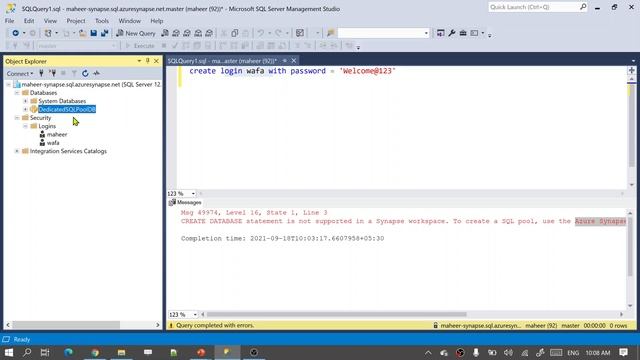The image size is (640, 360).
Task: Toggle auto-hide pin on the Object Explorer panel
Action: [147, 61]
